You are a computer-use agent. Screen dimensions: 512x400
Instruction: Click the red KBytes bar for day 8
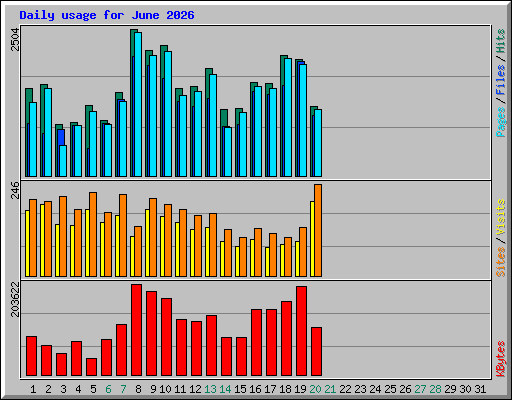136,330
